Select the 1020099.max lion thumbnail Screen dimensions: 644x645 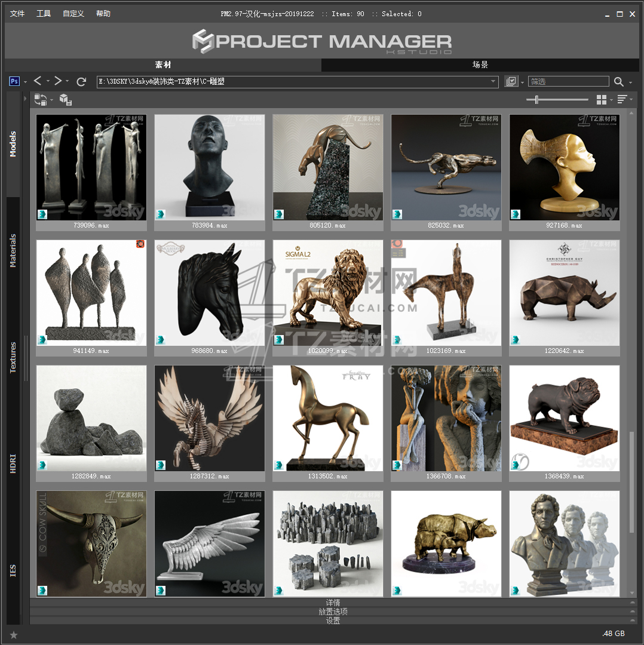328,293
